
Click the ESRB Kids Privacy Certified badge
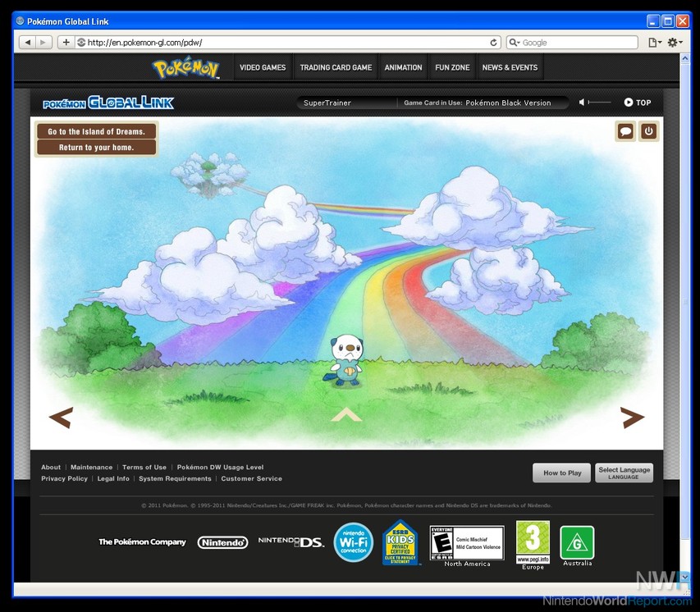point(400,542)
